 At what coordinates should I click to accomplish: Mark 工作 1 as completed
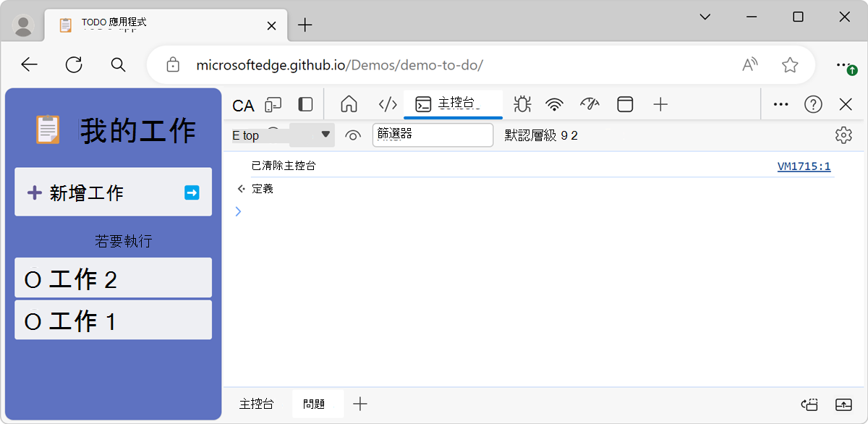click(x=33, y=320)
